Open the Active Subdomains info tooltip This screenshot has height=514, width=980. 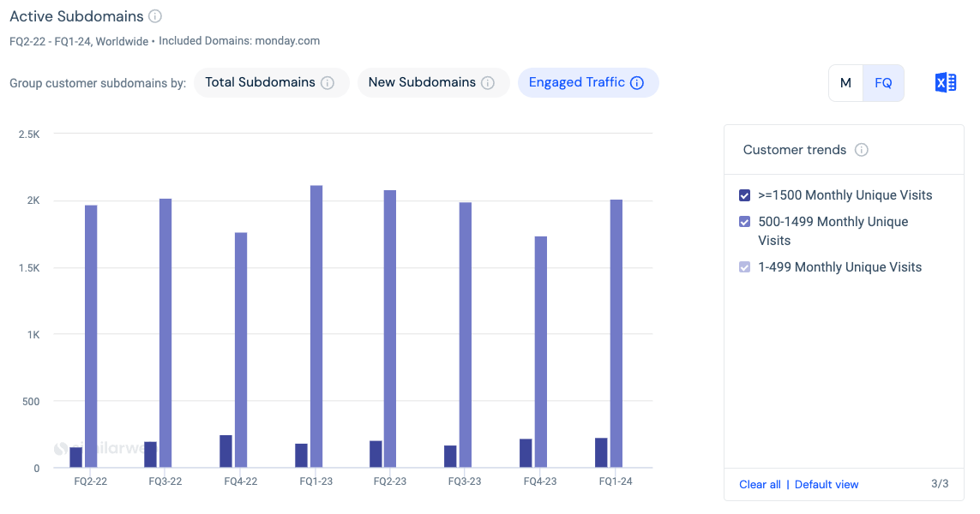click(155, 15)
